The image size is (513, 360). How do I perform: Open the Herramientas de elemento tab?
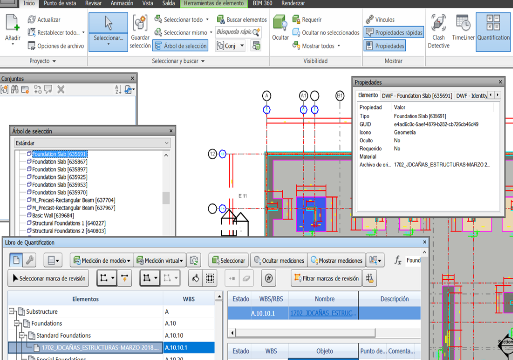tap(214, 3)
